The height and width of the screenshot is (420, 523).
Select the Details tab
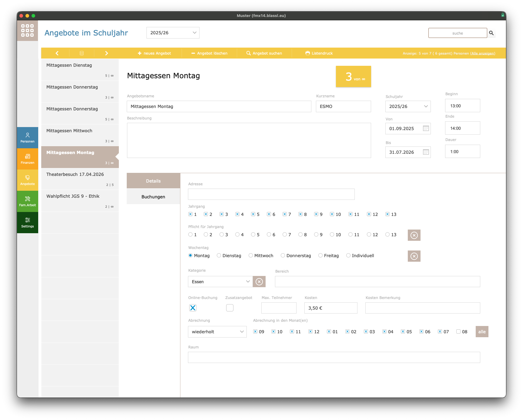pos(153,181)
